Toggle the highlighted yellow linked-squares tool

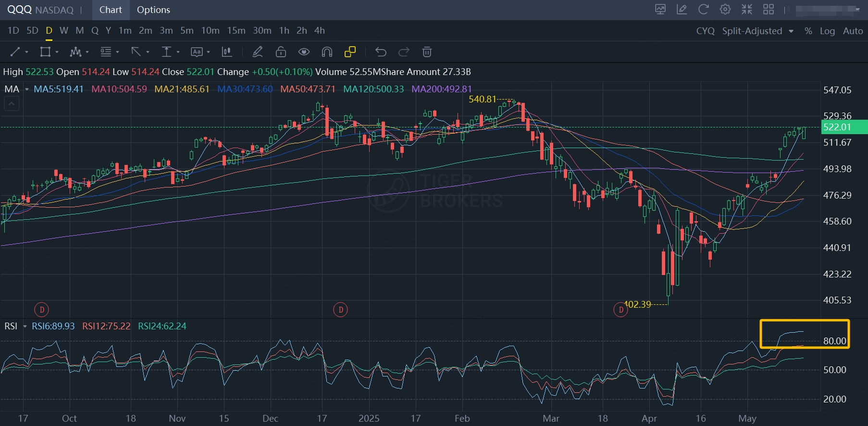pyautogui.click(x=350, y=52)
